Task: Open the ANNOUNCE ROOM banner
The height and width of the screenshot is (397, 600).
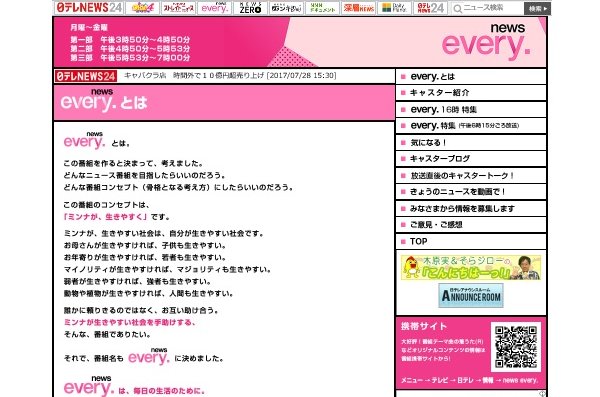Action: pyautogui.click(x=471, y=296)
